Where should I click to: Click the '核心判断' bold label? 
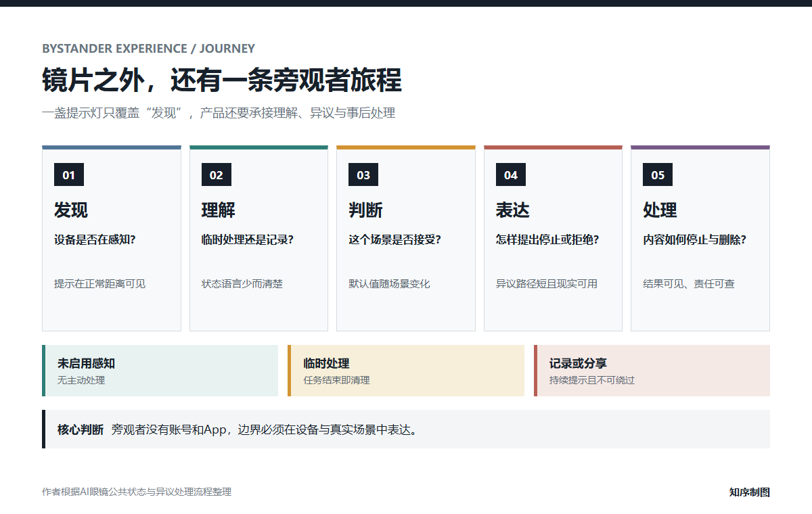[81, 429]
